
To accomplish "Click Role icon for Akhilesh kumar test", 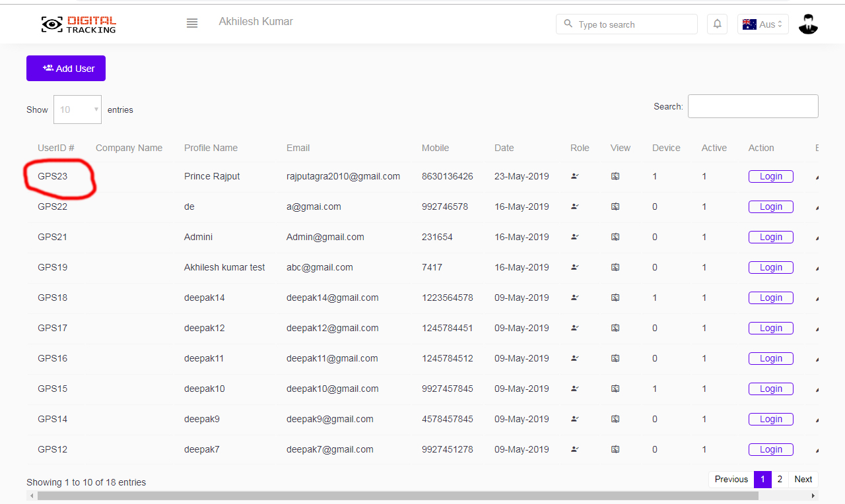I will tap(575, 267).
